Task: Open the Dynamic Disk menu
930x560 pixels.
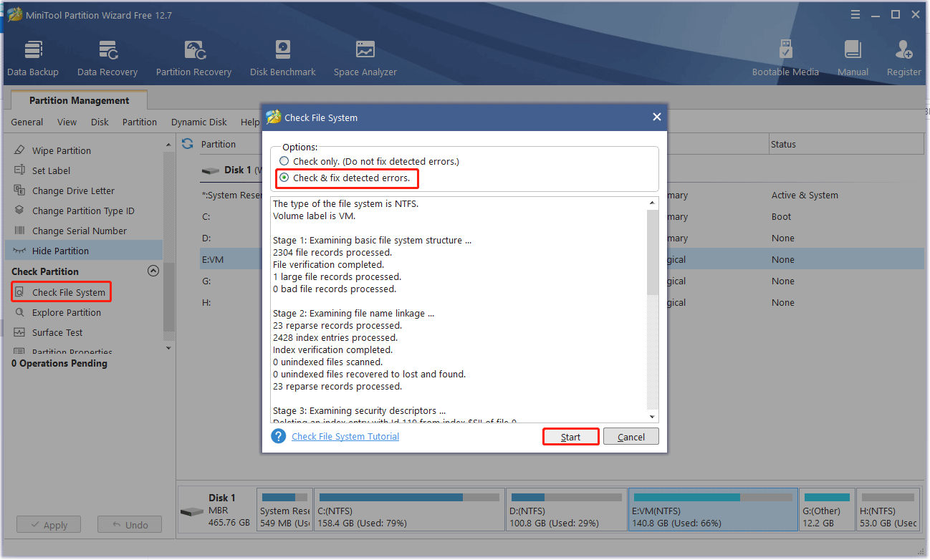Action: click(198, 122)
